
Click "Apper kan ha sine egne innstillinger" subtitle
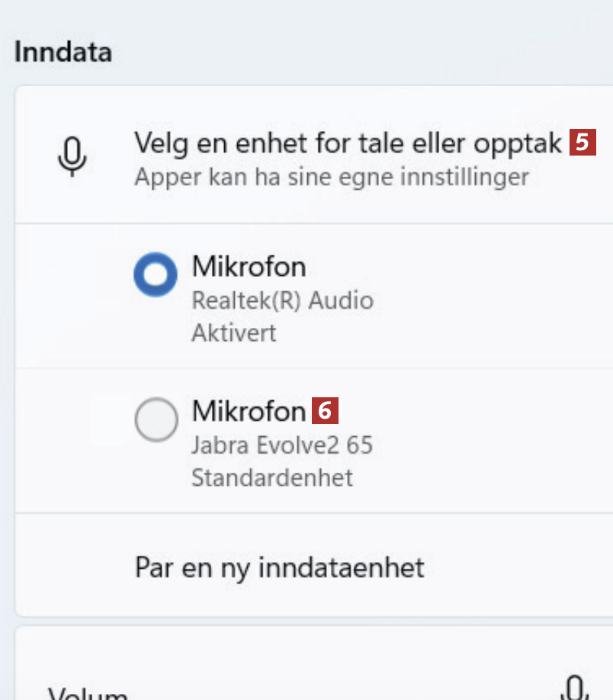[x=331, y=178]
